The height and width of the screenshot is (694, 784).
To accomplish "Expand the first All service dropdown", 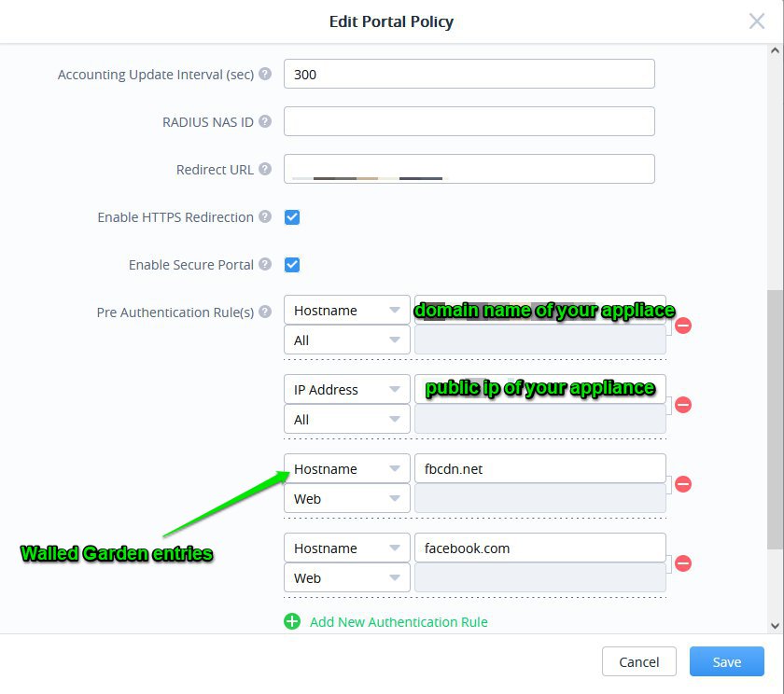I will [346, 340].
